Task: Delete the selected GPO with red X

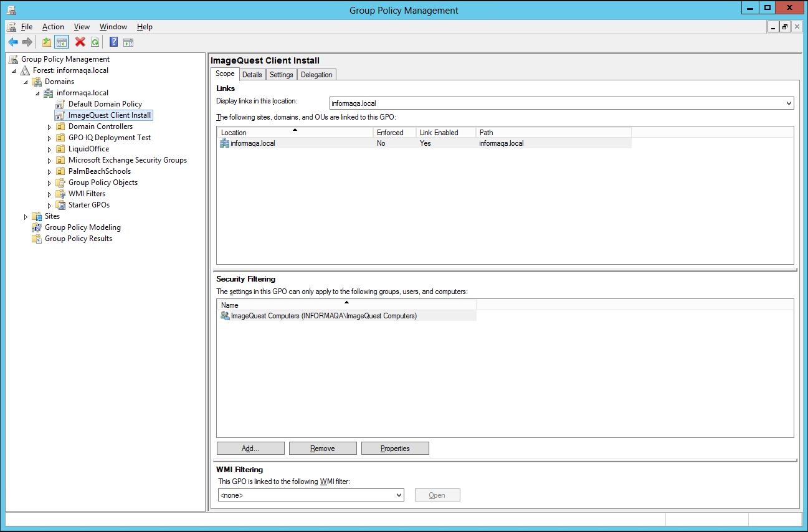Action: point(80,42)
